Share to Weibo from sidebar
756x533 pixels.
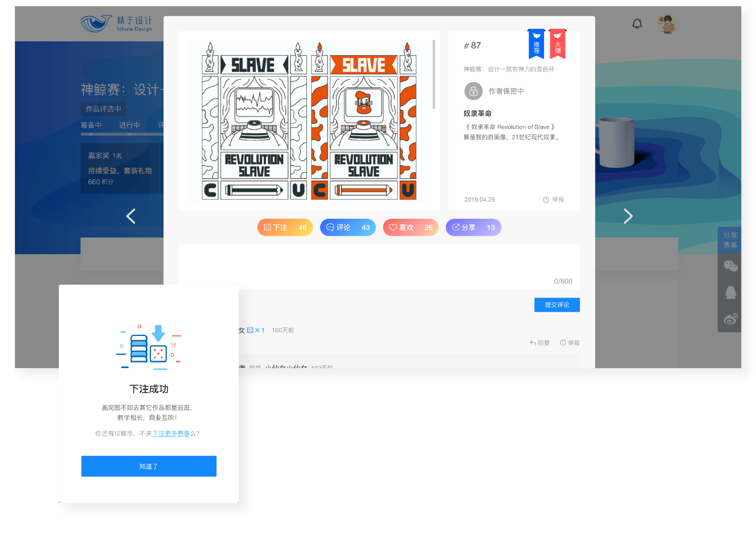(731, 319)
